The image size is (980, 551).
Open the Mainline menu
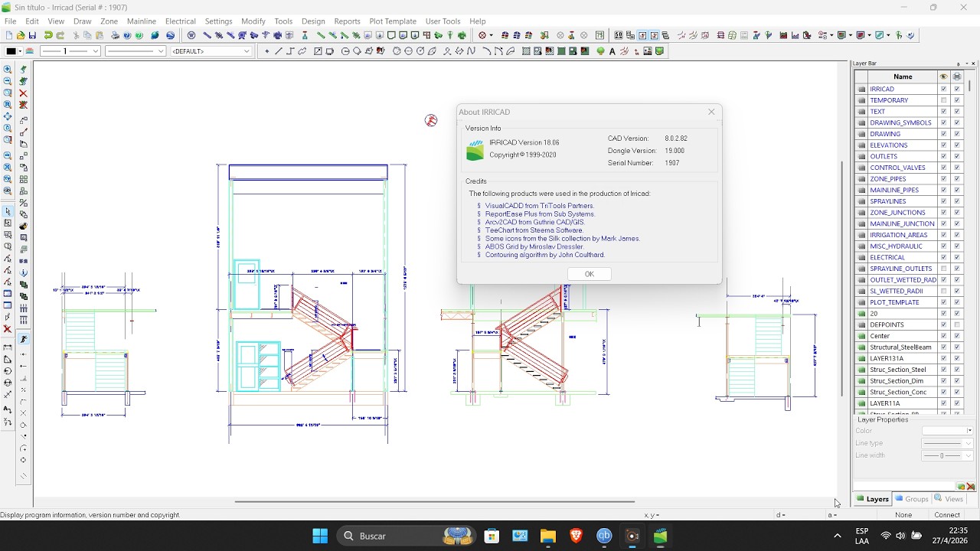142,21
